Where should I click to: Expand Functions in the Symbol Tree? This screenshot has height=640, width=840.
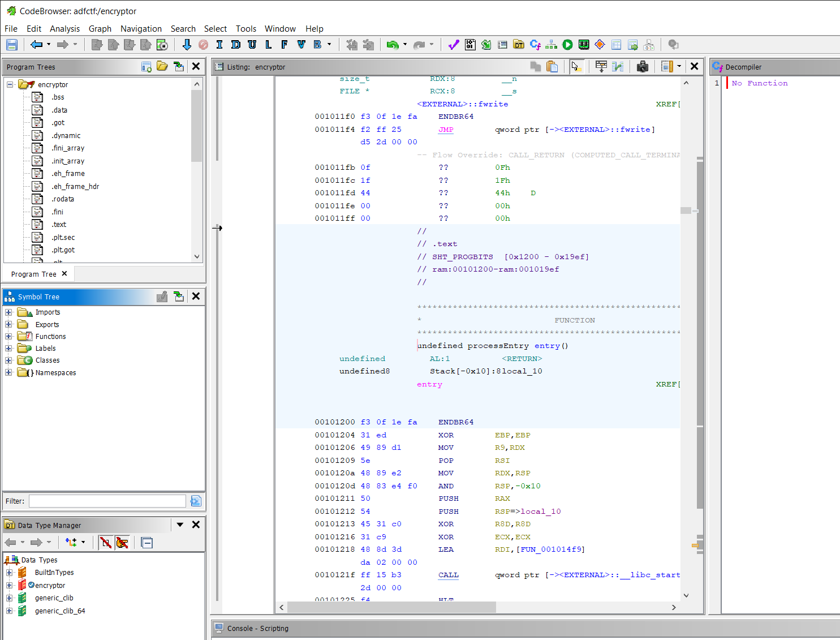coord(8,336)
